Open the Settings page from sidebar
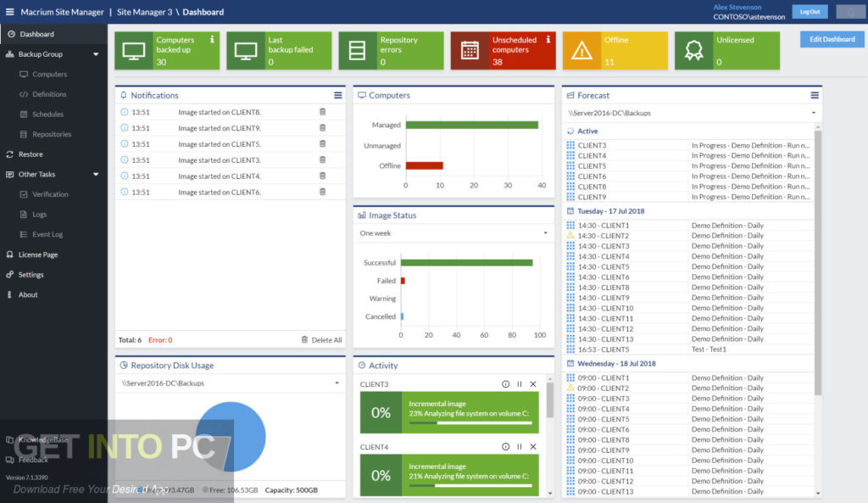 click(31, 274)
